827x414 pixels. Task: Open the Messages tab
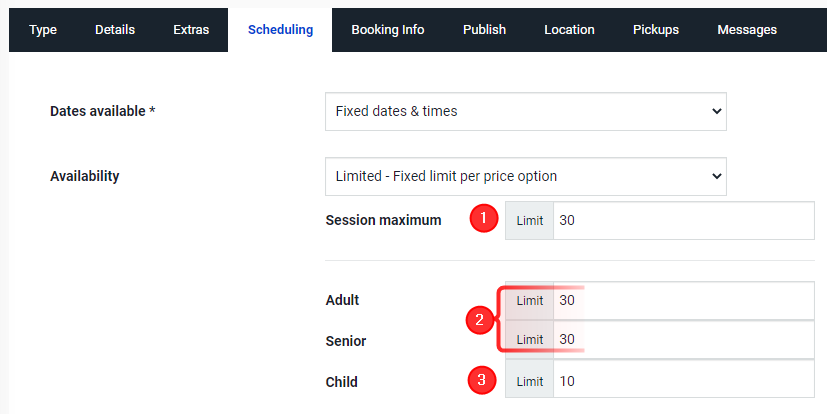coord(747,30)
